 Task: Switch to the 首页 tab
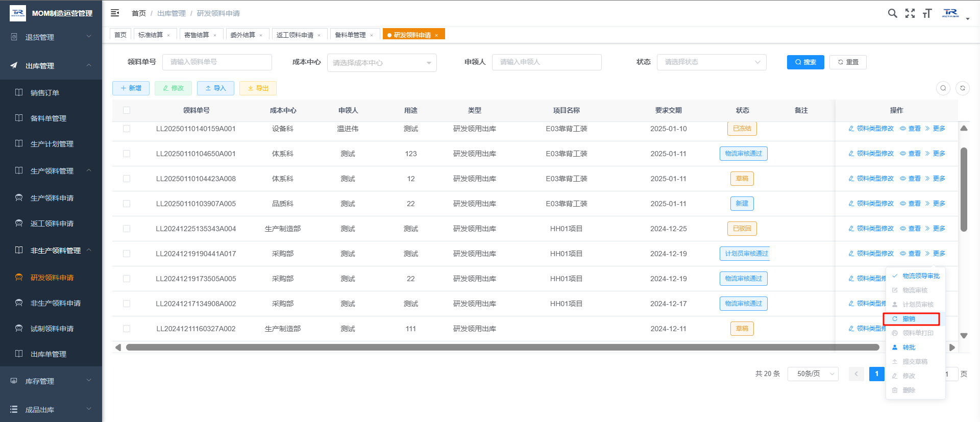tap(120, 35)
